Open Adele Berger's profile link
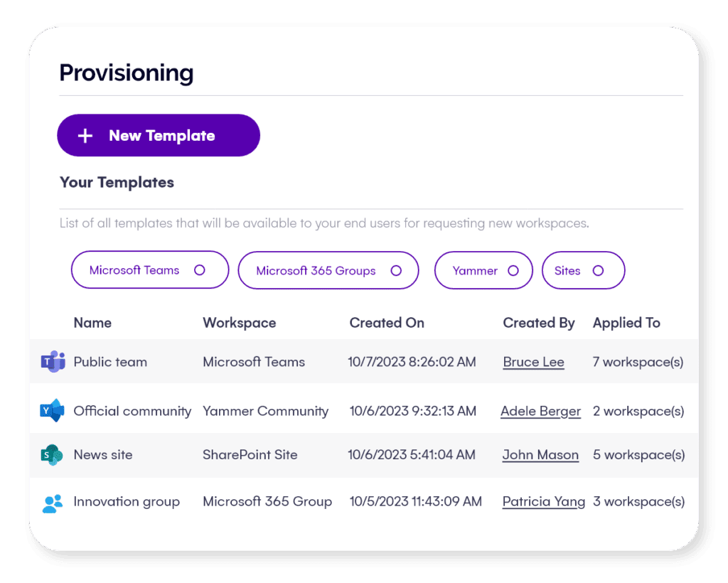 tap(540, 411)
